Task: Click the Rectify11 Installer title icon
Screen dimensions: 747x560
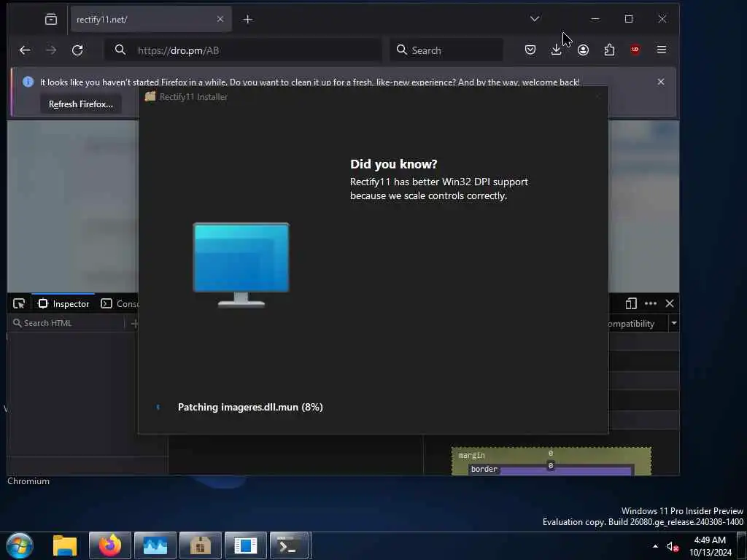Action: coord(150,96)
